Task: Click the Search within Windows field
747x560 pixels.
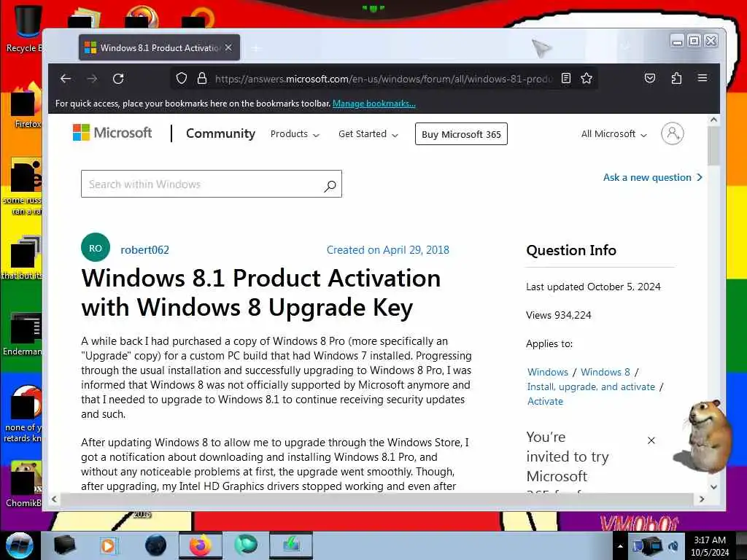Action: coord(212,184)
